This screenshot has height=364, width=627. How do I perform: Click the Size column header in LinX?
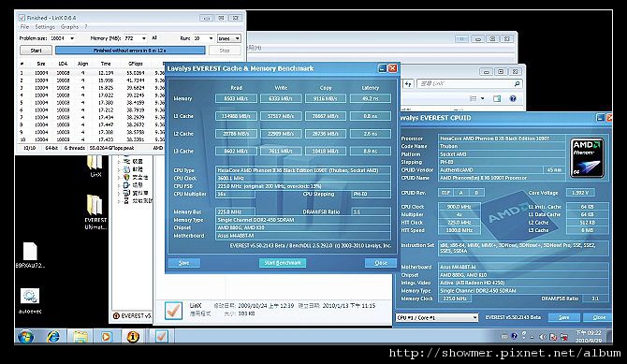click(x=41, y=64)
